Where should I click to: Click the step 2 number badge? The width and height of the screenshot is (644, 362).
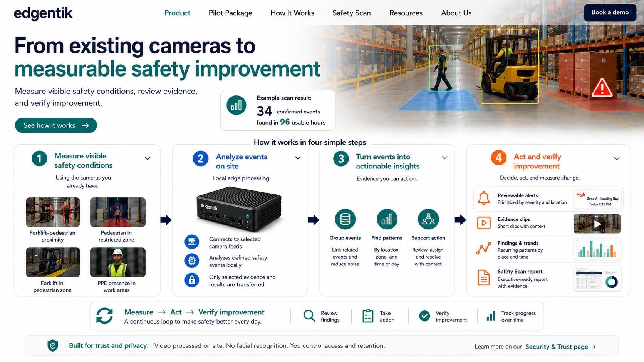201,158
